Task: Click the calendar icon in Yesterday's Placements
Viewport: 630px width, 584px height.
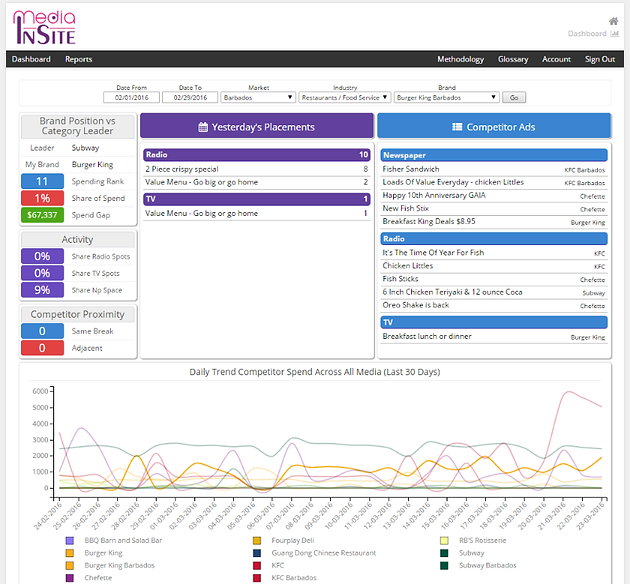Action: tap(203, 127)
